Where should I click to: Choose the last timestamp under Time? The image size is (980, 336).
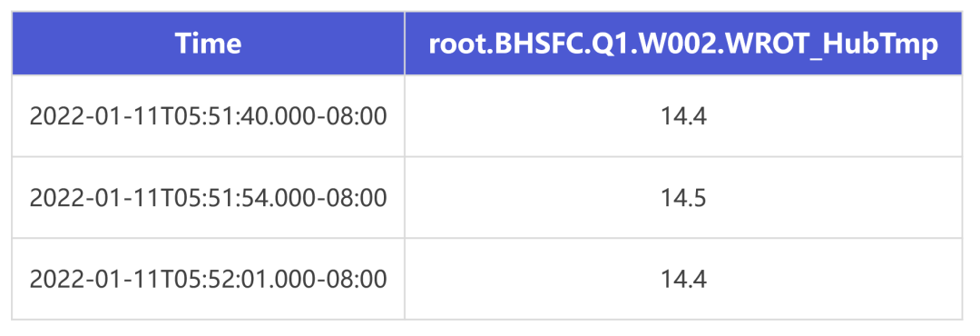tap(208, 279)
